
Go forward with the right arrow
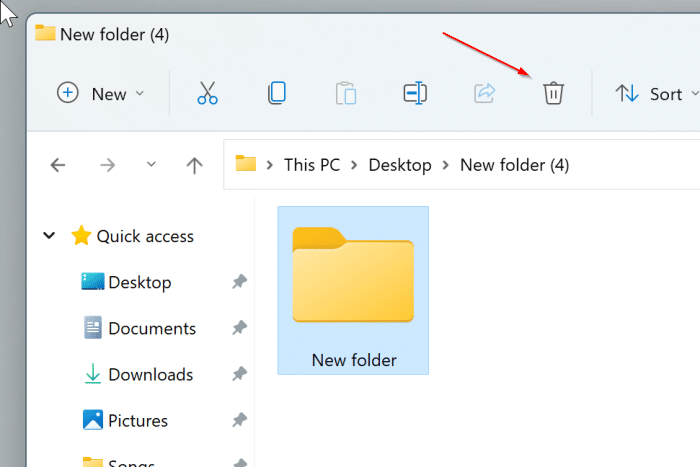click(108, 165)
